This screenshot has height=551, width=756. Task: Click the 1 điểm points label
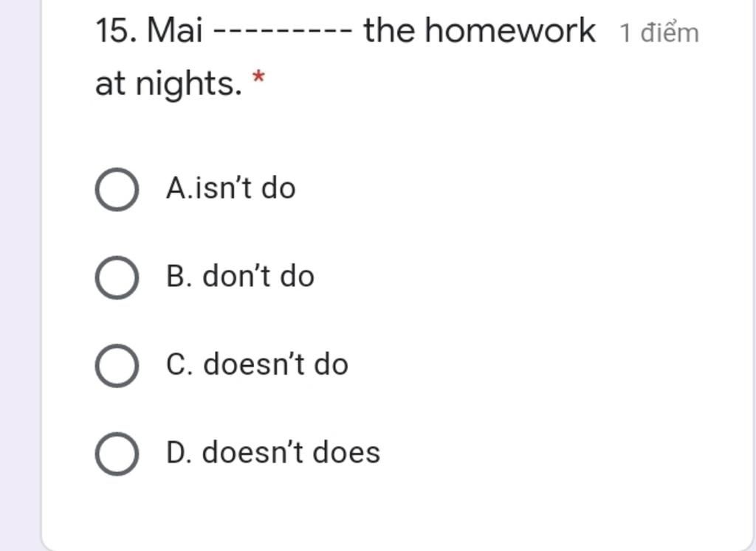click(659, 33)
